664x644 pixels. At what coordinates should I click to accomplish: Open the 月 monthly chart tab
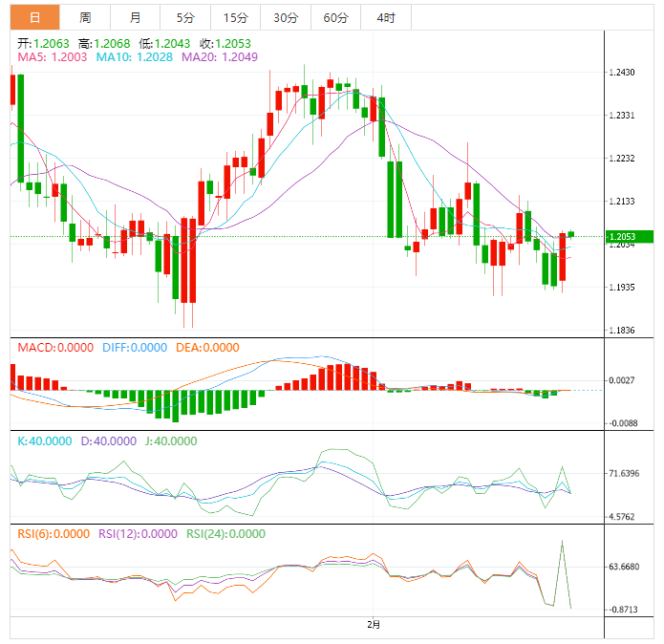(135, 17)
